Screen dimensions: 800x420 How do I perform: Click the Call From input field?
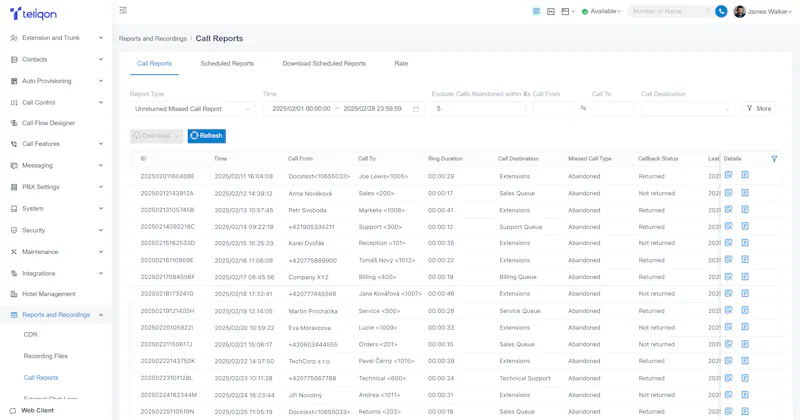[x=554, y=109]
